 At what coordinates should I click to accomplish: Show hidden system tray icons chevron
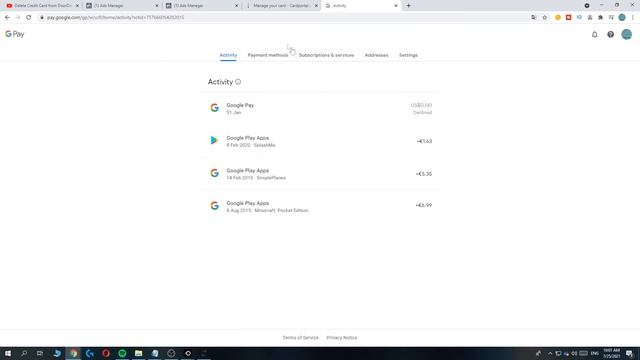coord(550,353)
